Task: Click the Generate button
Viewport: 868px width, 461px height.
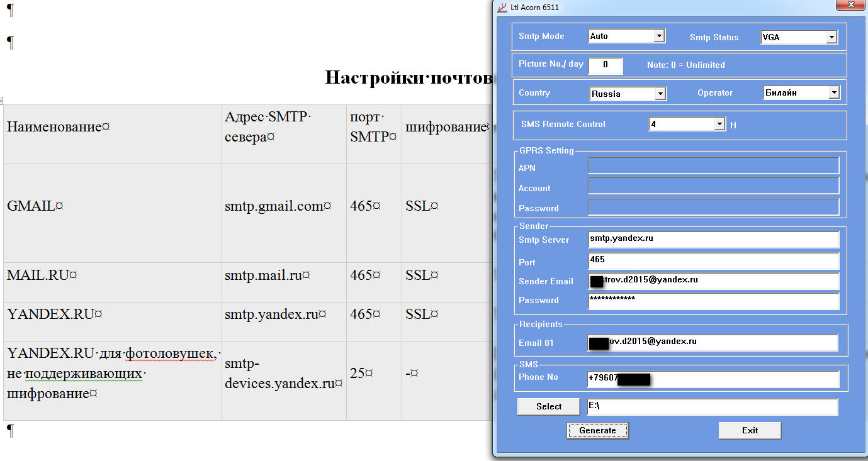Action: [x=598, y=431]
